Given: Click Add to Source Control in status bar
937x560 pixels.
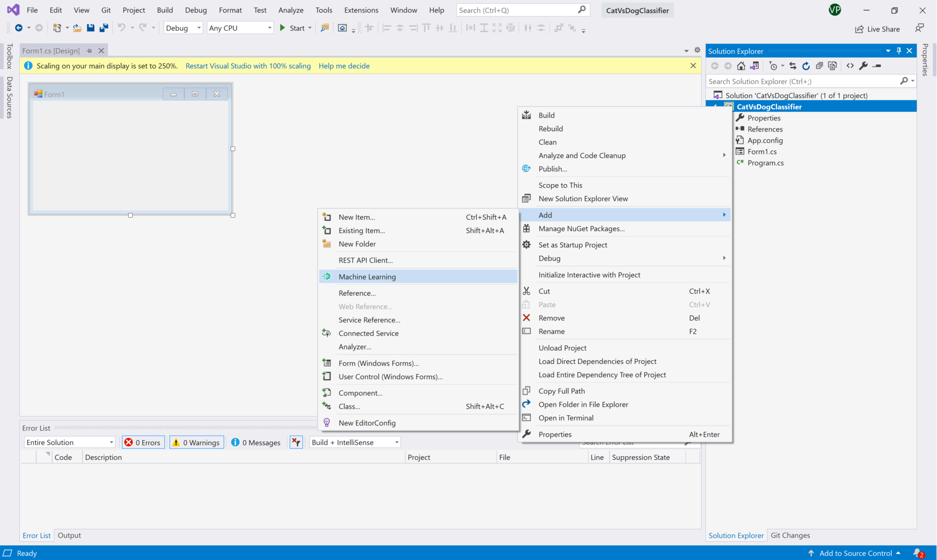Looking at the screenshot, I should click(855, 553).
